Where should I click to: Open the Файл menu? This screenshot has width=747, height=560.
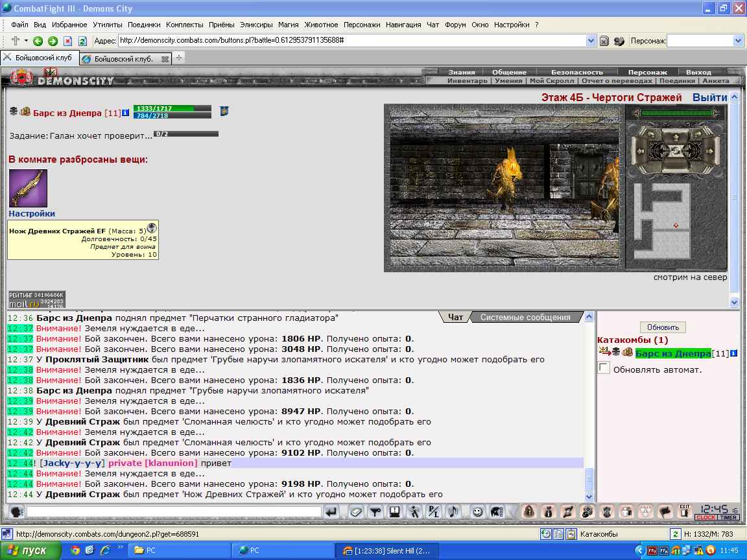click(19, 25)
